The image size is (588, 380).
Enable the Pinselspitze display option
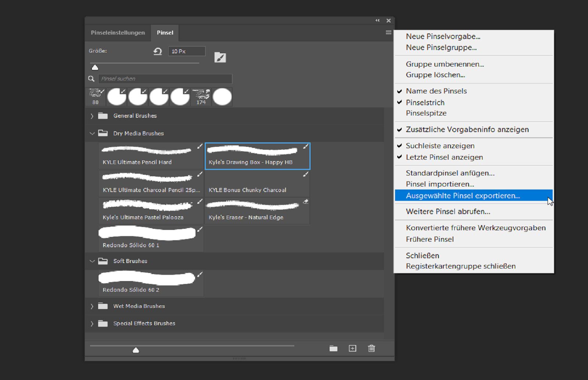pyautogui.click(x=426, y=113)
